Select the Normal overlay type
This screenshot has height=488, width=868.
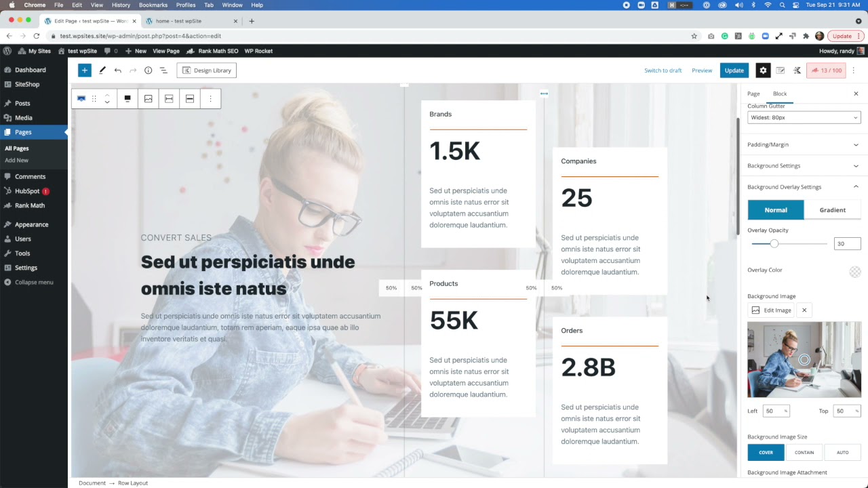click(x=776, y=210)
